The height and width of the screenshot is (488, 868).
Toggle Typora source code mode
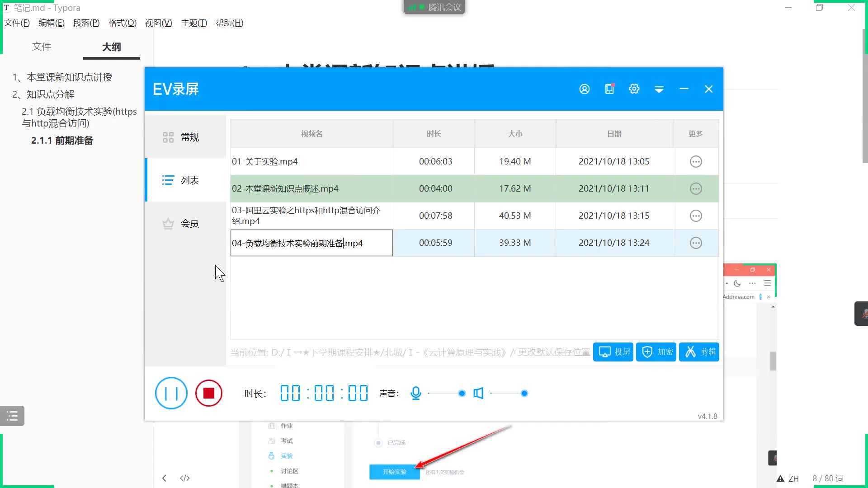(x=185, y=478)
